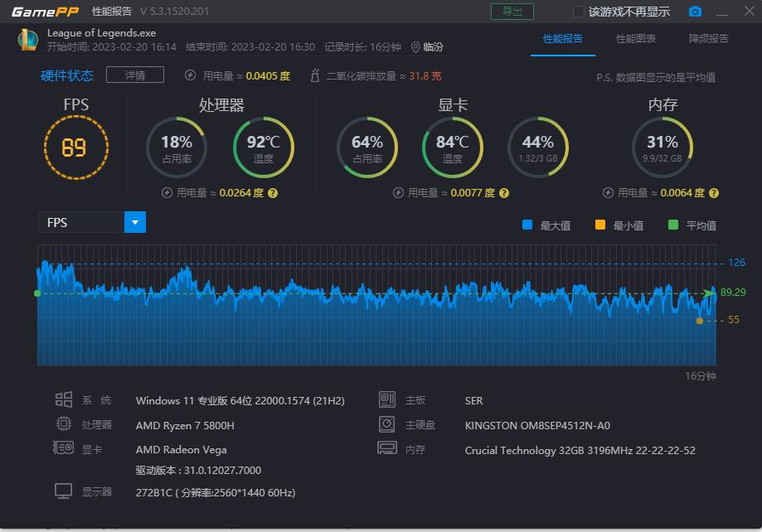Click the FPS combo box field
Image resolution: width=762 pixels, height=532 pixels.
point(81,222)
